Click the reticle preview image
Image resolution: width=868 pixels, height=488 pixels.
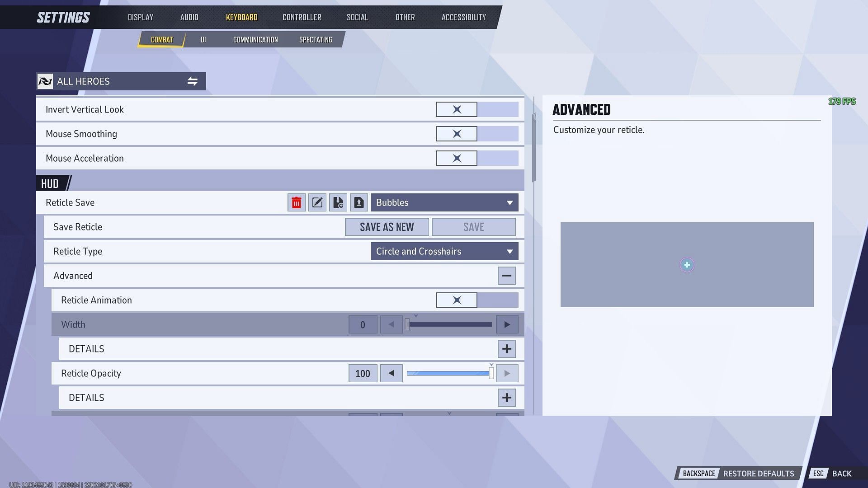[687, 265]
